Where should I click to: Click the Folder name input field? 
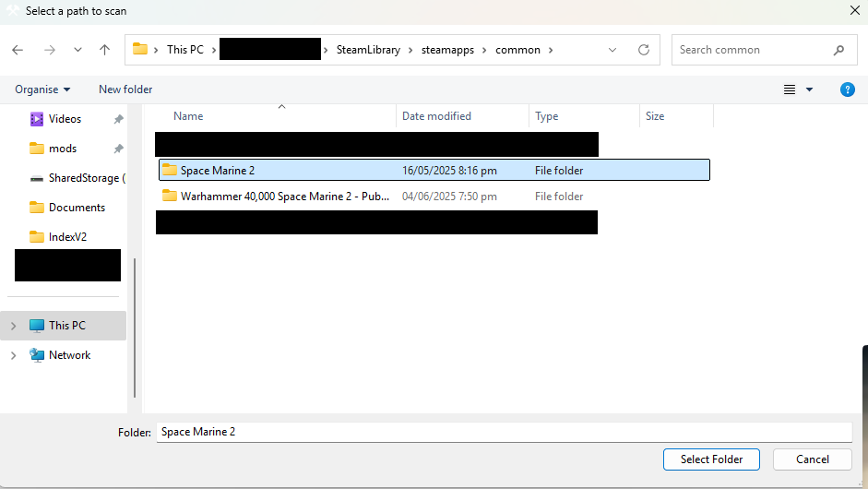(x=505, y=432)
